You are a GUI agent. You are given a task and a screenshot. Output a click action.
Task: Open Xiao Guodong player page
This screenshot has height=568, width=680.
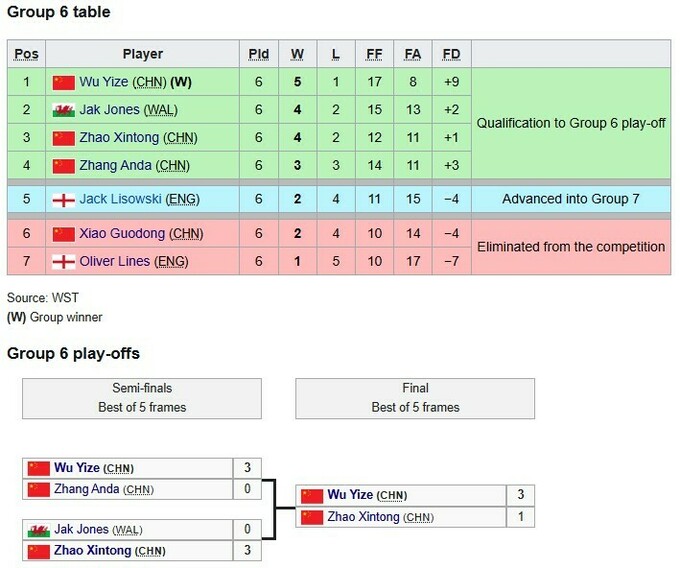(x=122, y=234)
